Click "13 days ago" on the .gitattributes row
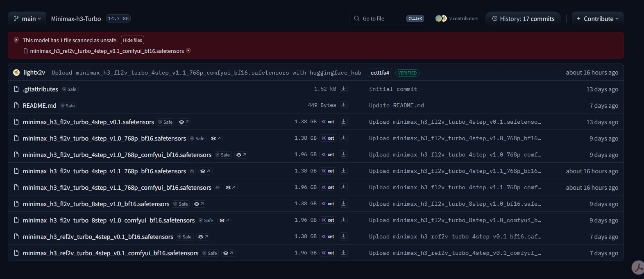 pos(602,89)
